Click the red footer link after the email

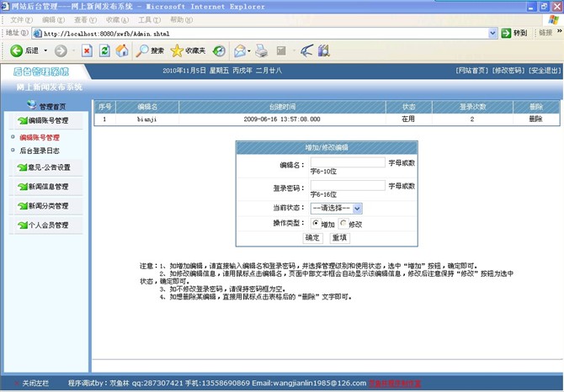click(395, 384)
